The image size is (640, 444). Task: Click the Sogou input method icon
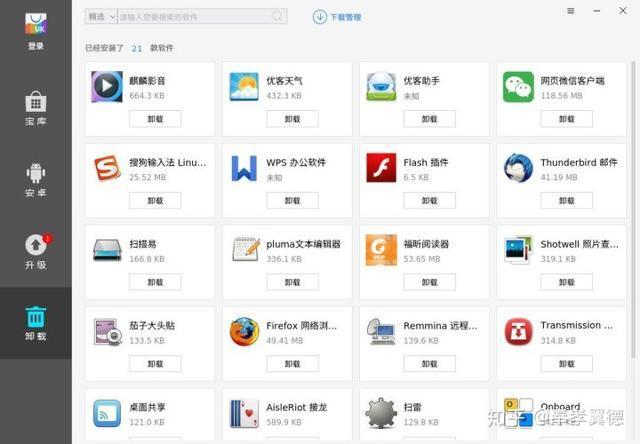tap(107, 168)
